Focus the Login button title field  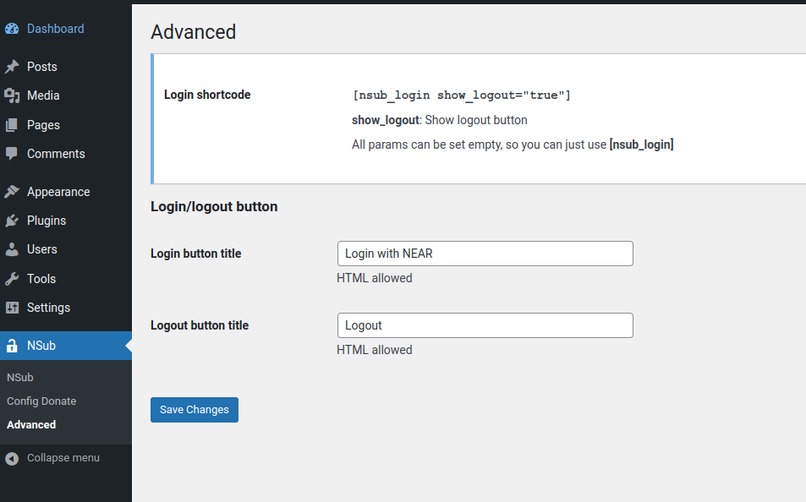click(485, 253)
